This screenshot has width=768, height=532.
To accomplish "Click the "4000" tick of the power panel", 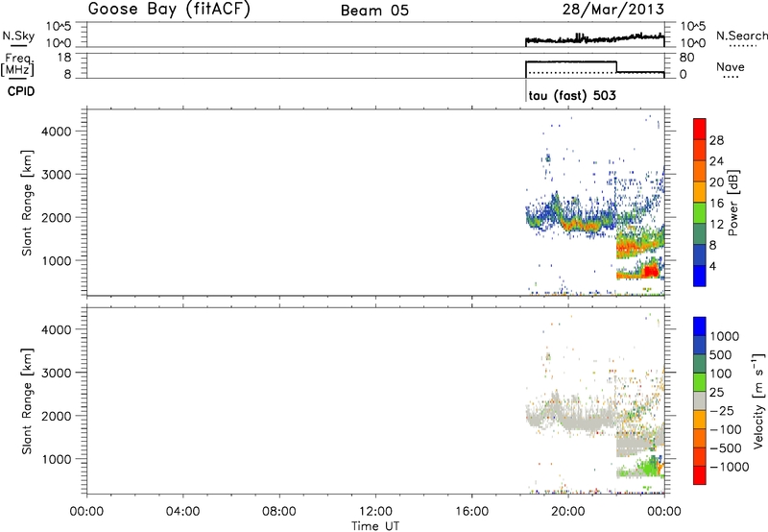I will 57,132.
